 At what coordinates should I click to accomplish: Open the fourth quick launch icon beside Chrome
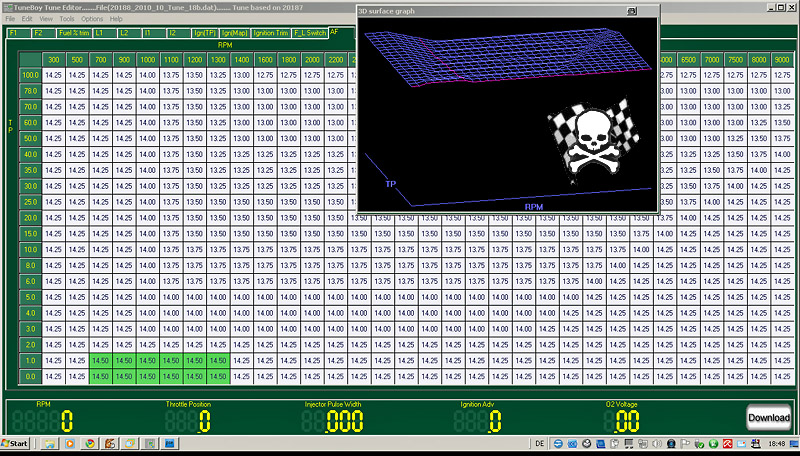tap(110, 443)
